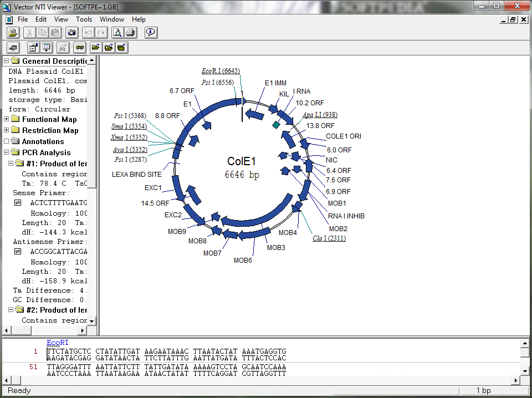Image resolution: width=532 pixels, height=398 pixels.
Task: Click the Undo arrow icon
Action: coord(88,33)
